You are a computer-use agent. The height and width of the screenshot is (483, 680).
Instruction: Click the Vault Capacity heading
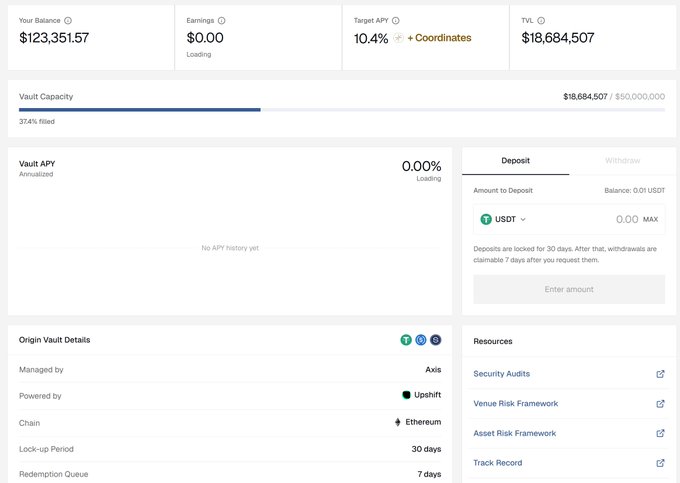click(x=46, y=97)
